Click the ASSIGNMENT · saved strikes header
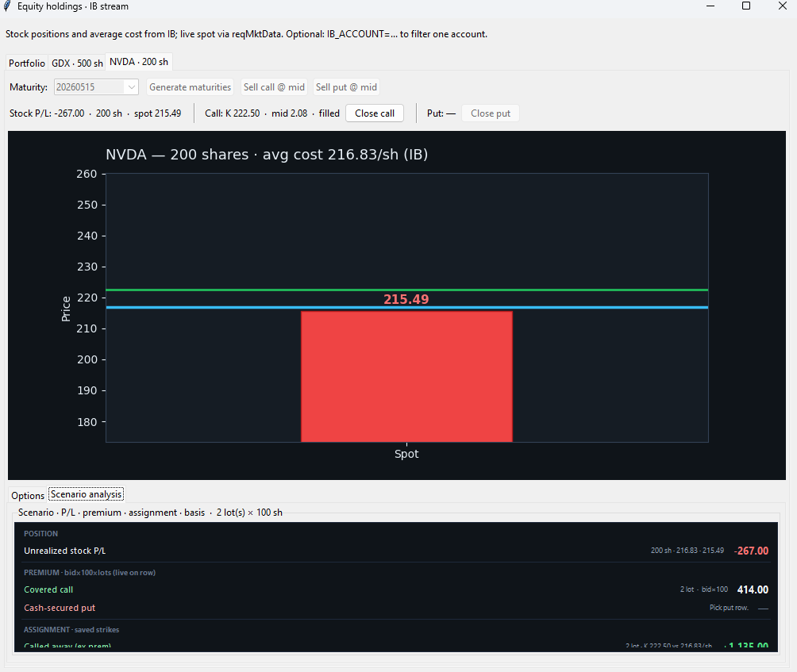This screenshot has height=672, width=797. pyautogui.click(x=71, y=630)
